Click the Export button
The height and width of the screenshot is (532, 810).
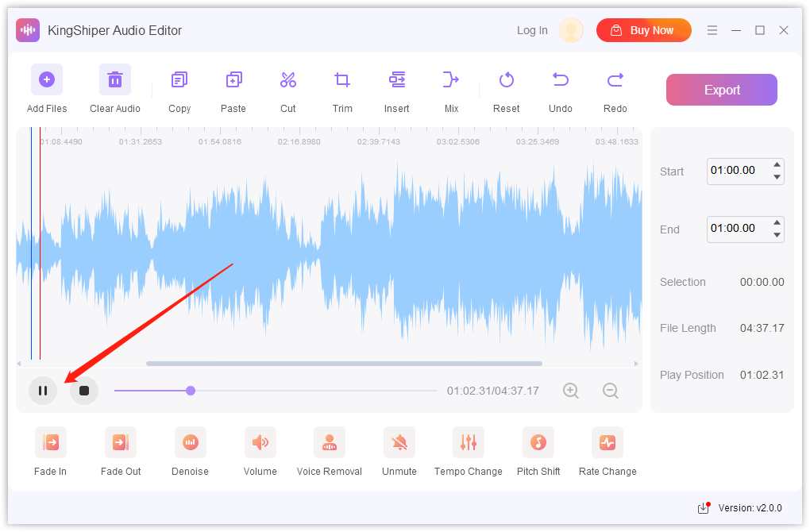tap(722, 90)
